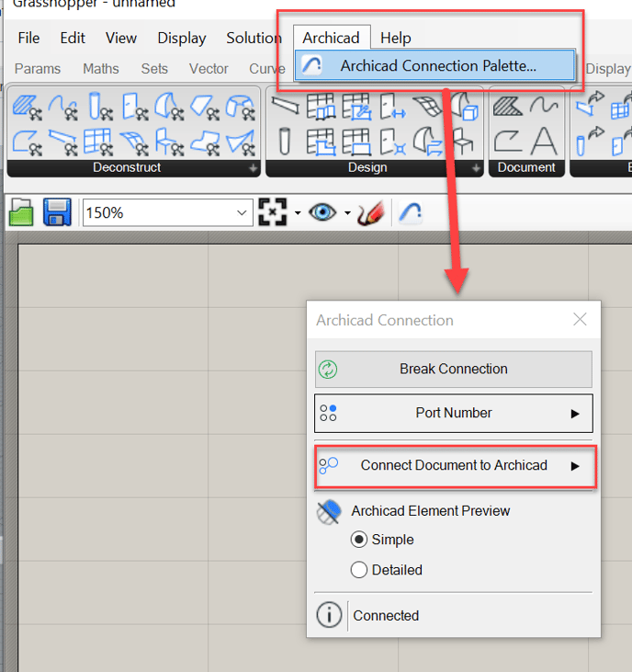Click the info icon next to Connected

tap(329, 615)
